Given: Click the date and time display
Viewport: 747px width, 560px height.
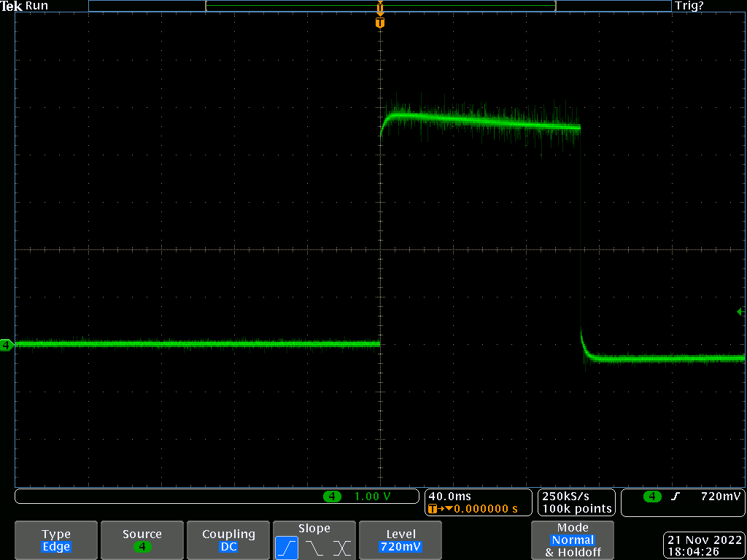Looking at the screenshot, I should 703,546.
